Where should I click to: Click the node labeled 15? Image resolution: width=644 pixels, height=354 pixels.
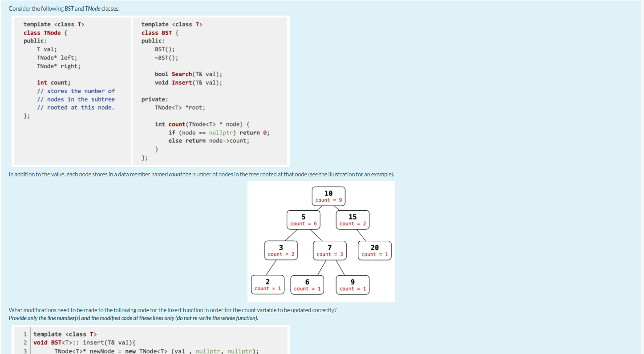(x=352, y=220)
